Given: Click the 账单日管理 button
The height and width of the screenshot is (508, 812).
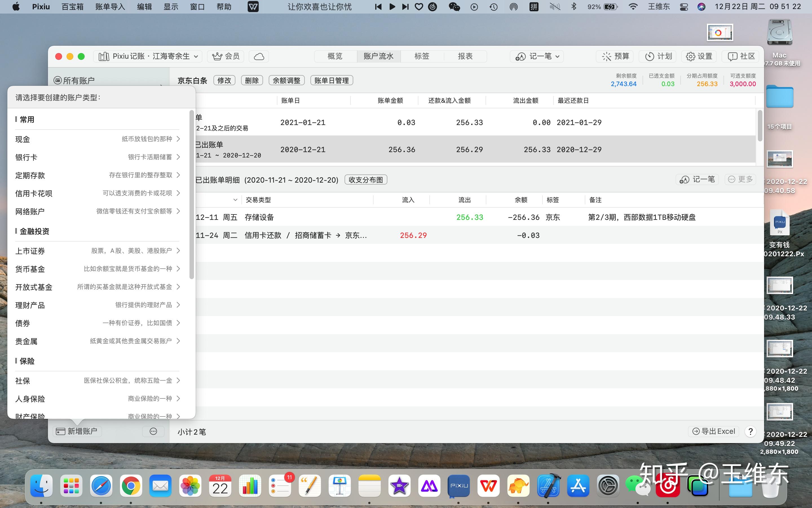Looking at the screenshot, I should pyautogui.click(x=332, y=81).
